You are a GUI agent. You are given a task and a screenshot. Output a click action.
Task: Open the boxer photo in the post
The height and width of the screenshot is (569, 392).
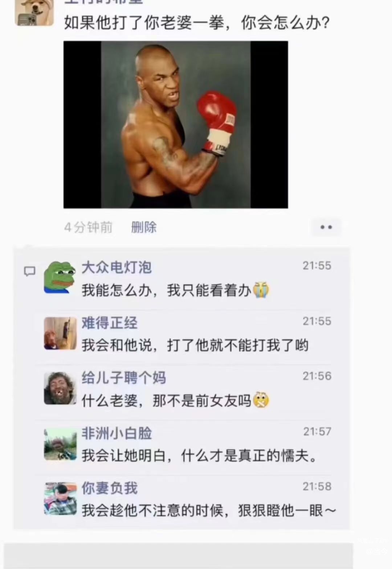click(x=176, y=125)
